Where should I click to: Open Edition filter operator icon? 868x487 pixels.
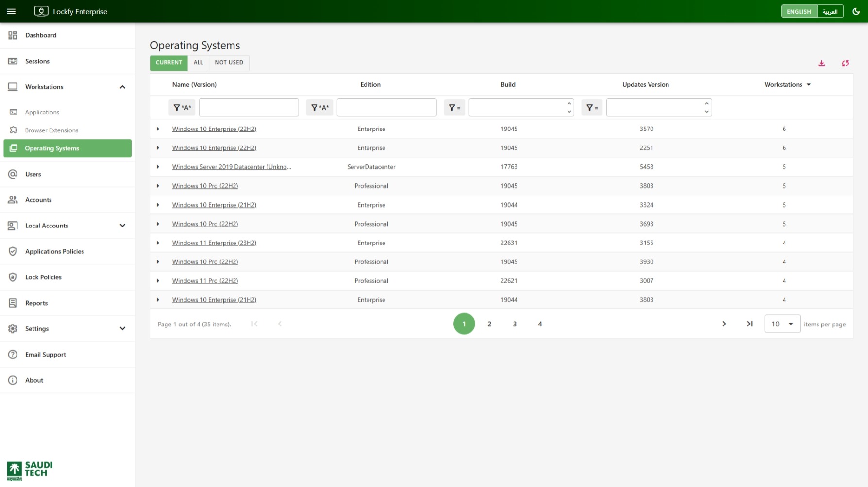[x=320, y=108]
